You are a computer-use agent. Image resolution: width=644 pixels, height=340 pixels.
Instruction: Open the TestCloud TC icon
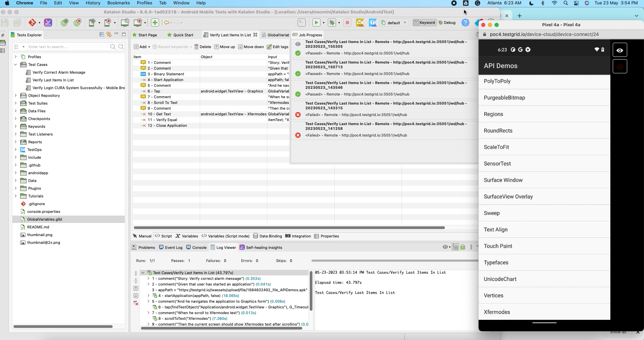tap(360, 23)
